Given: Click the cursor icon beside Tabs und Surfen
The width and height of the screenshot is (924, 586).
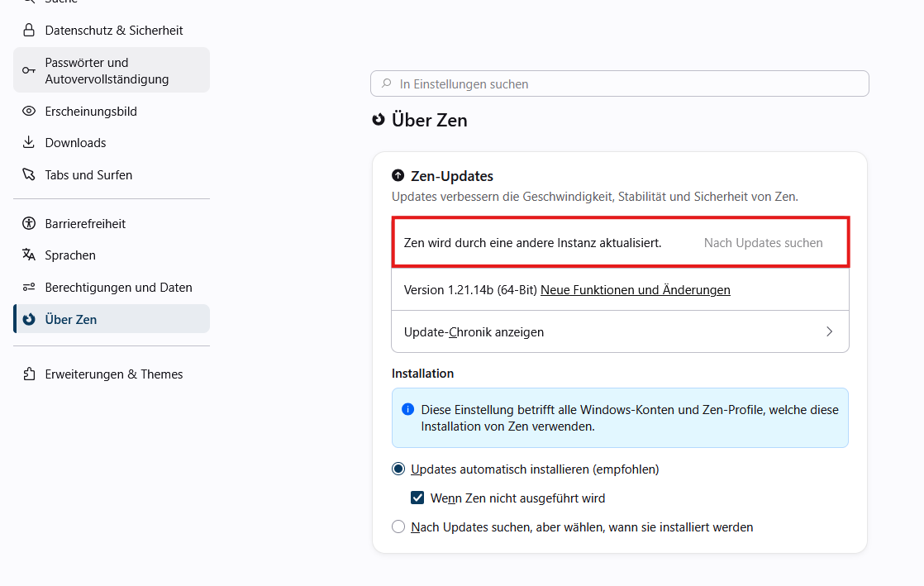Looking at the screenshot, I should point(28,174).
